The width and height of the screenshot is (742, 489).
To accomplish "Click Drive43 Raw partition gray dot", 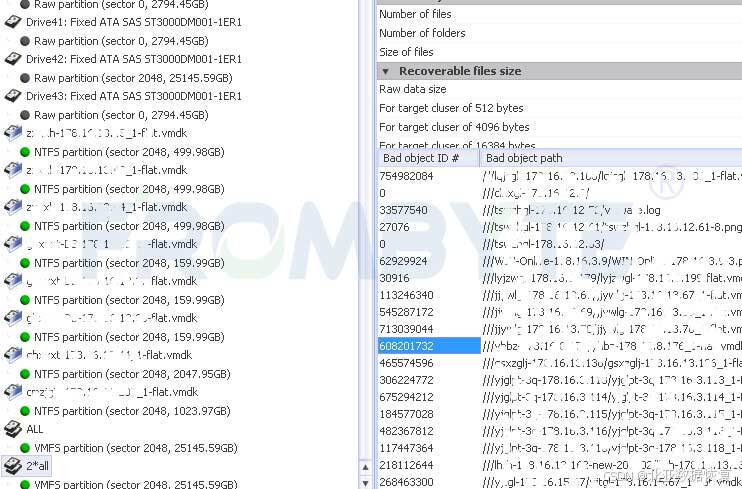I will tap(25, 115).
